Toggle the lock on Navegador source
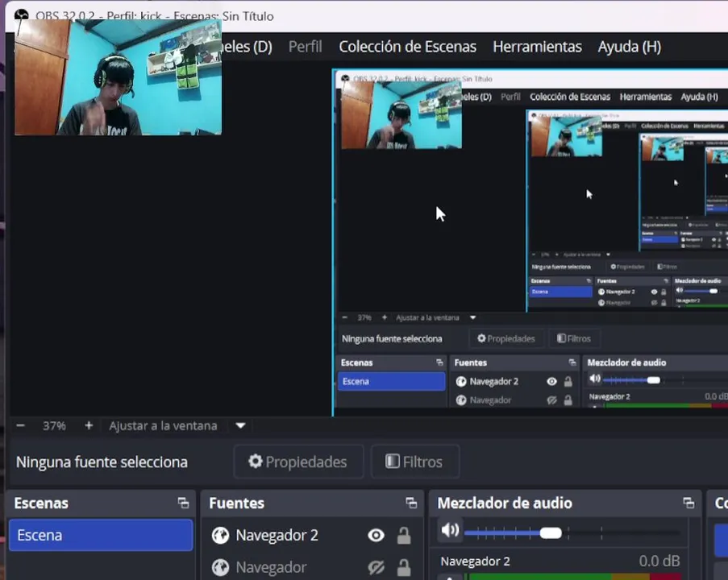 point(403,567)
